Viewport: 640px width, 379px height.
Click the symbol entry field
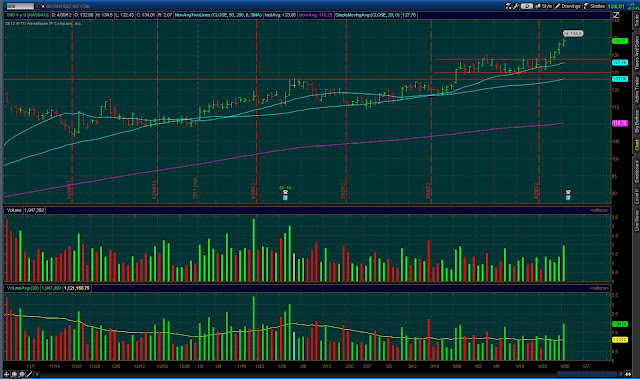(x=20, y=6)
